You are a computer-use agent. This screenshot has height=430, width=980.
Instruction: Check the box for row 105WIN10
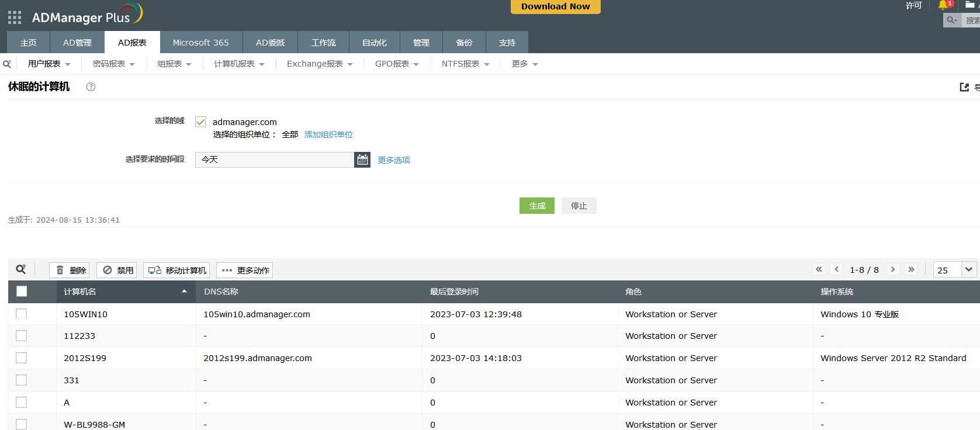click(22, 314)
